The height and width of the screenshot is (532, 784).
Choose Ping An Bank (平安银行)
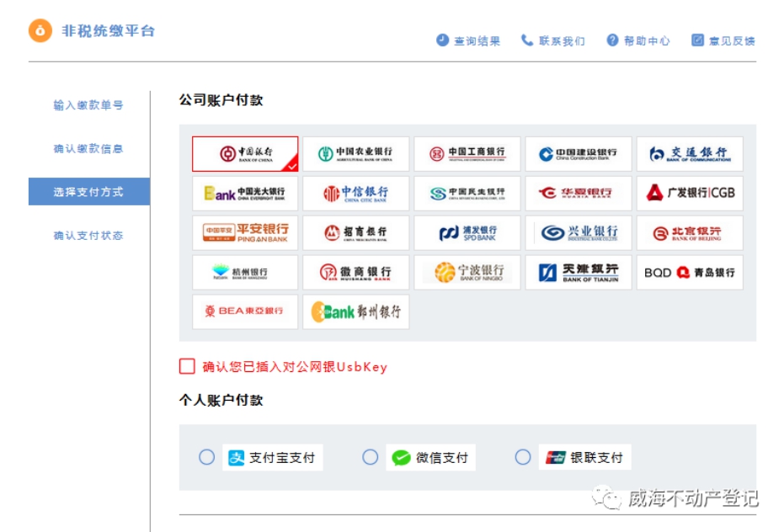[245, 233]
